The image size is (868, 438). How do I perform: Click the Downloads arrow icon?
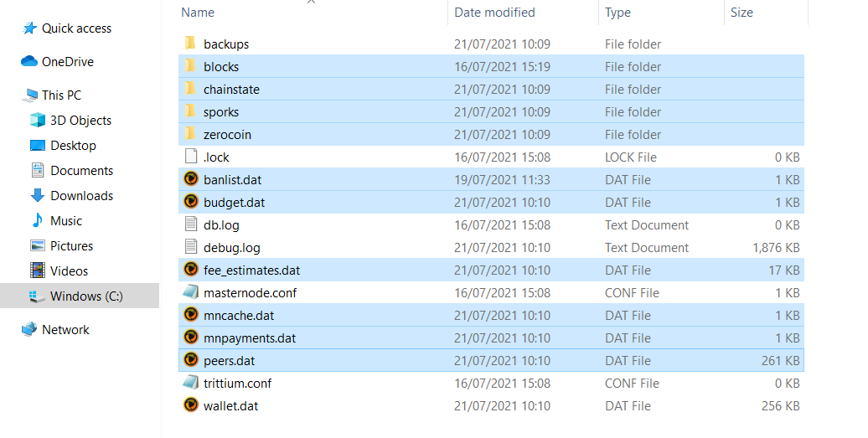coord(38,195)
